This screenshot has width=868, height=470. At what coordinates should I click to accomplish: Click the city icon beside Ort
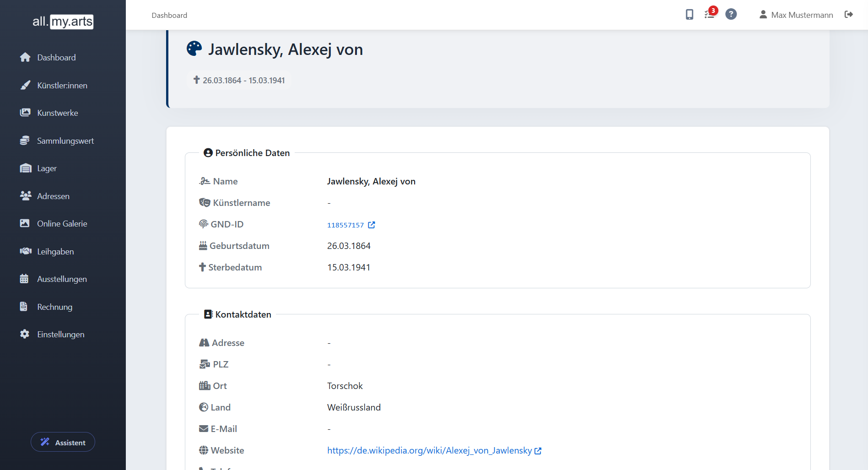pyautogui.click(x=205, y=386)
